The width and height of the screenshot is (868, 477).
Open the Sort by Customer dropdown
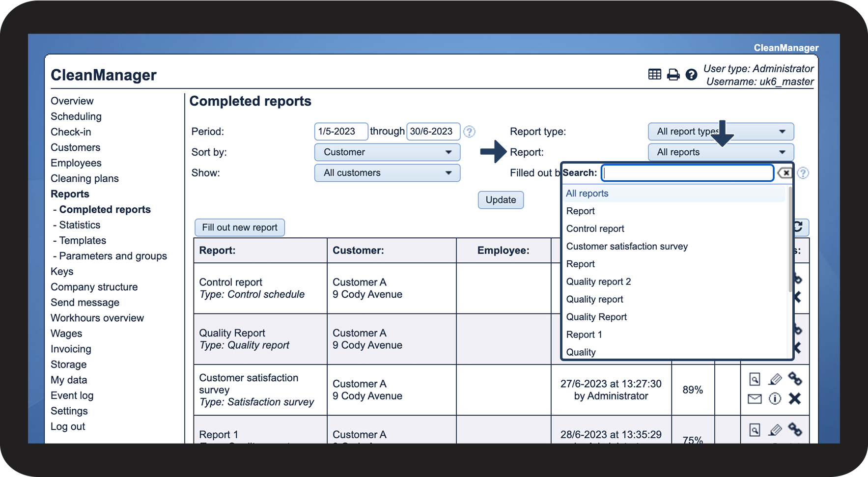[387, 152]
